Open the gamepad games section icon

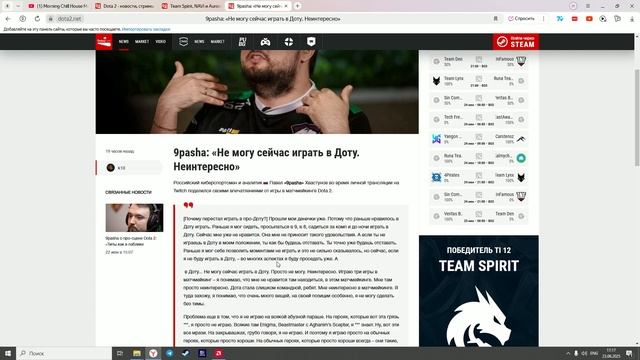coord(265,42)
